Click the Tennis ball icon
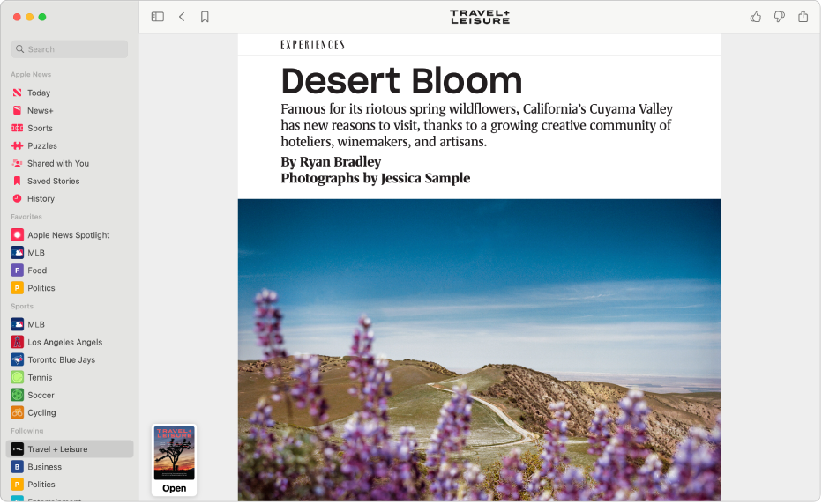 [18, 377]
